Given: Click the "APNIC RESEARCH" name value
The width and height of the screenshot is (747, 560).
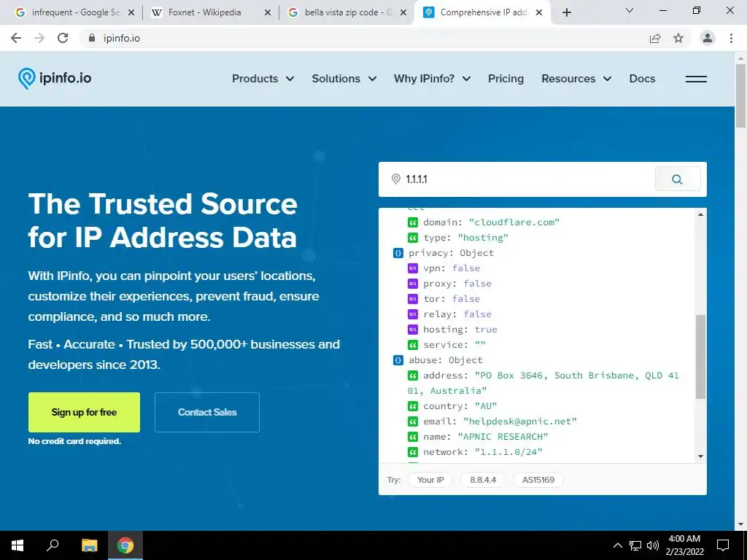Looking at the screenshot, I should pyautogui.click(x=503, y=437).
